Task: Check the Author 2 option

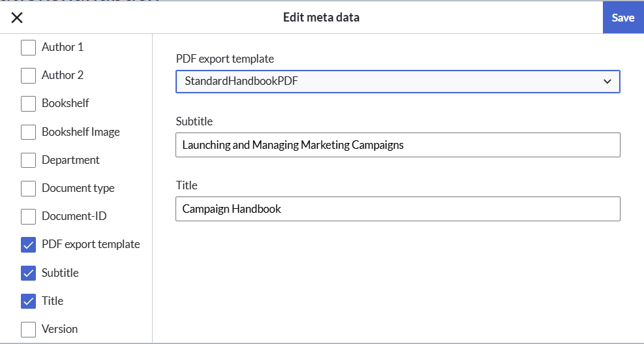Action: point(29,76)
